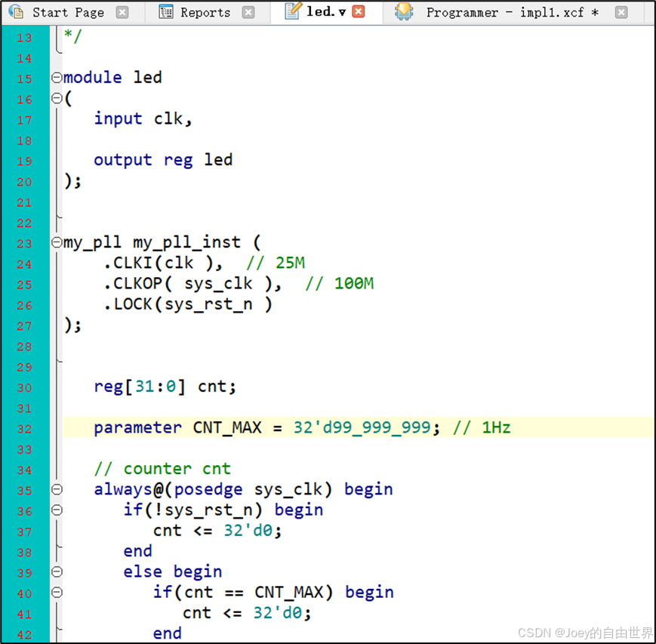Screen dimensions: 656x644
Task: Click 'cnt <= 32'd0;' on line 37
Action: [x=217, y=531]
